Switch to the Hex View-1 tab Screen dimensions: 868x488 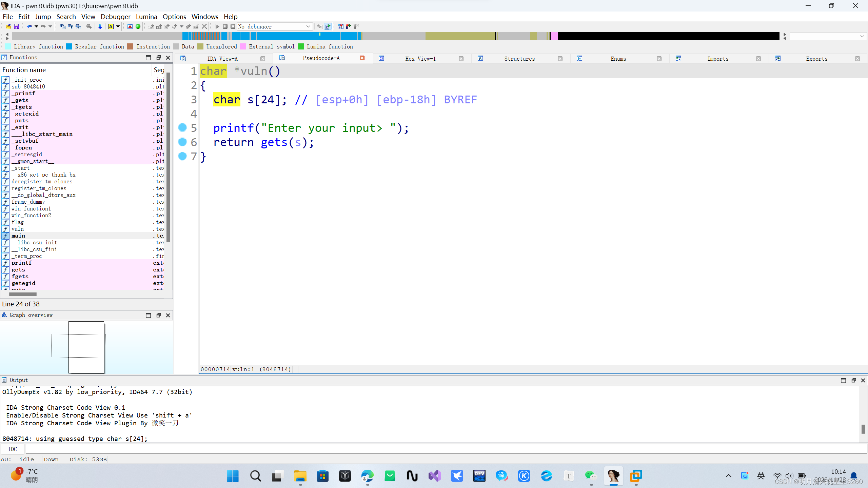pos(420,58)
